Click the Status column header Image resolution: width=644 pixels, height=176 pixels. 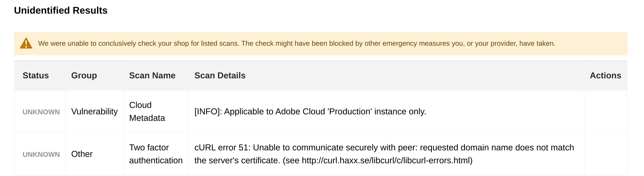[36, 75]
